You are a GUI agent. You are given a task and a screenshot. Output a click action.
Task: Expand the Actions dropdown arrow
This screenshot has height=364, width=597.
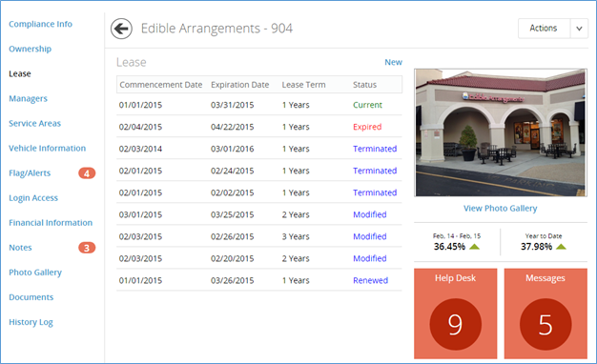579,29
